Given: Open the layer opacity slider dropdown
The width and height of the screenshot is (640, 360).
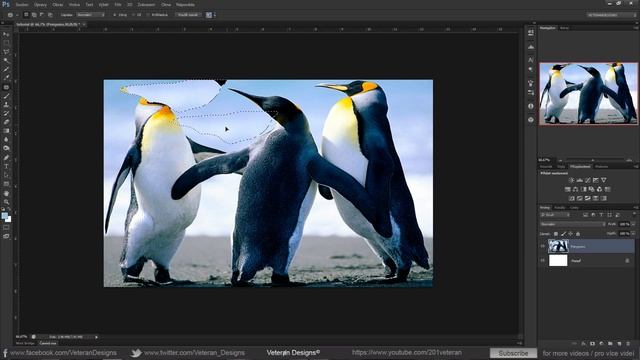Looking at the screenshot, I should pos(633,224).
